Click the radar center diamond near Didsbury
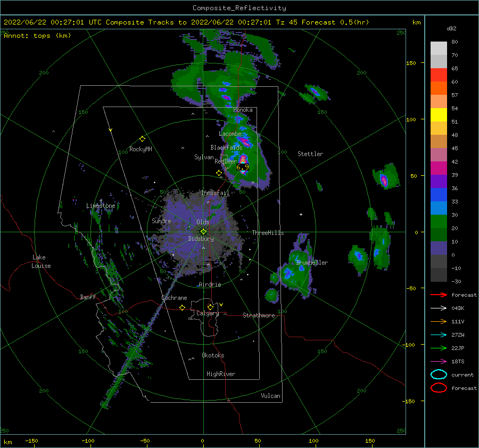 [203, 232]
